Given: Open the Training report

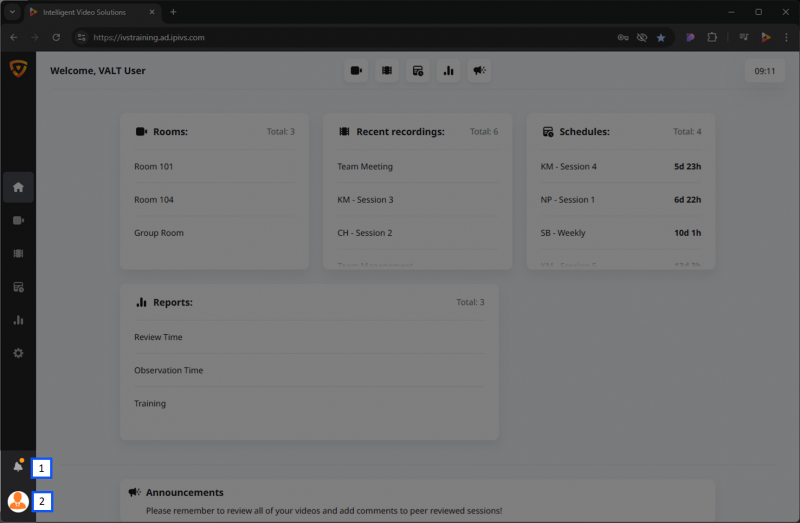Looking at the screenshot, I should pos(309,403).
